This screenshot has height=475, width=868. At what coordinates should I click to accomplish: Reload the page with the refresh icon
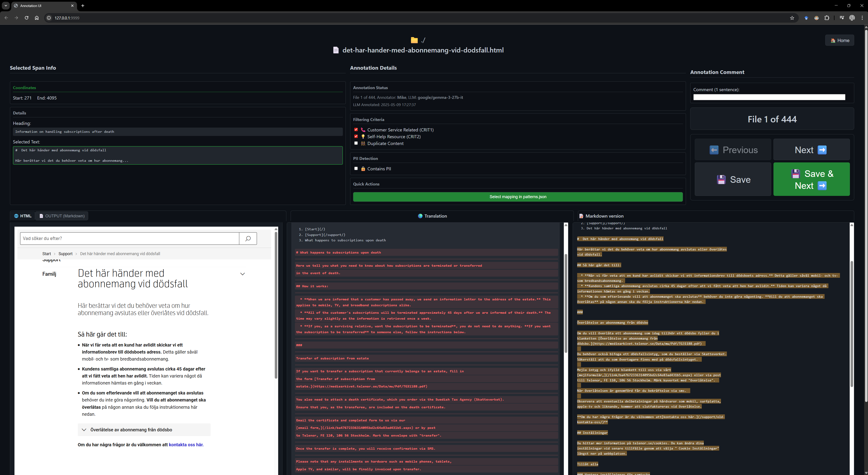[26, 18]
